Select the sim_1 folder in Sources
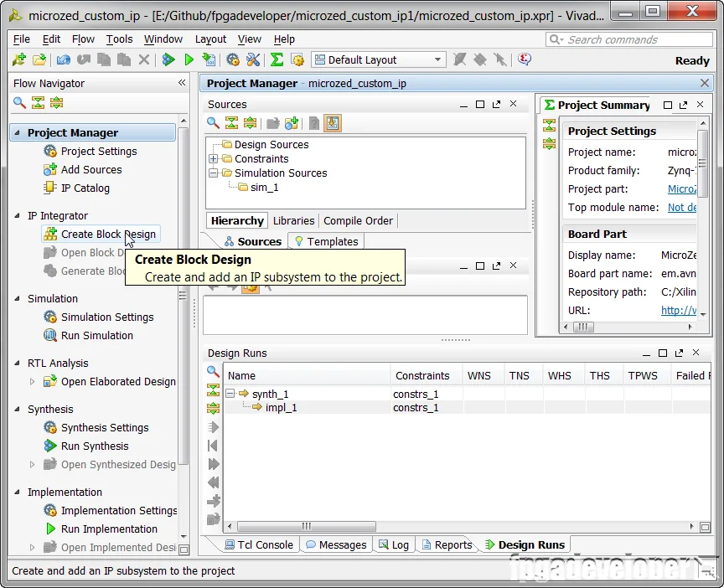This screenshot has height=588, width=724. pos(258,188)
